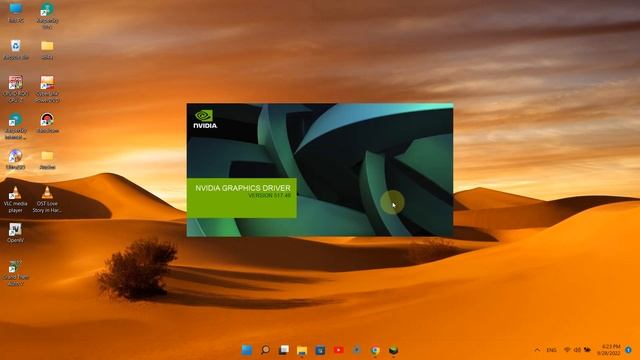The height and width of the screenshot is (360, 640).
Task: Select the CPUID ROG CPU-Z shortcut
Action: [x=16, y=89]
